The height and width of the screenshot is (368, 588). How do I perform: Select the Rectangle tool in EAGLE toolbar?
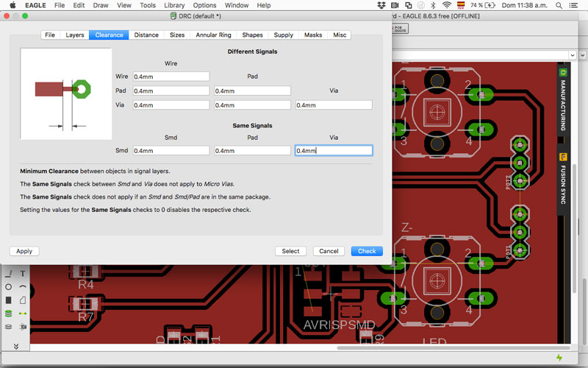[x=8, y=300]
